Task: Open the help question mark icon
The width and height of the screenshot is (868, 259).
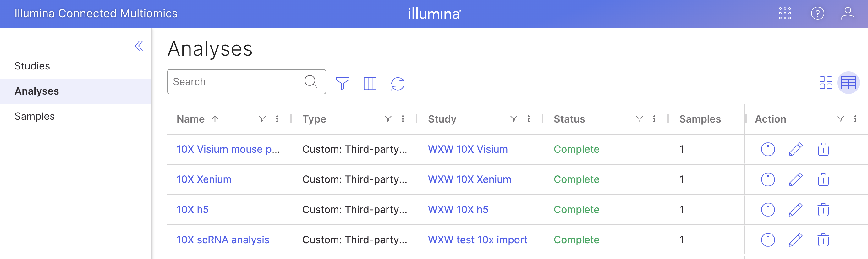Action: pyautogui.click(x=817, y=14)
